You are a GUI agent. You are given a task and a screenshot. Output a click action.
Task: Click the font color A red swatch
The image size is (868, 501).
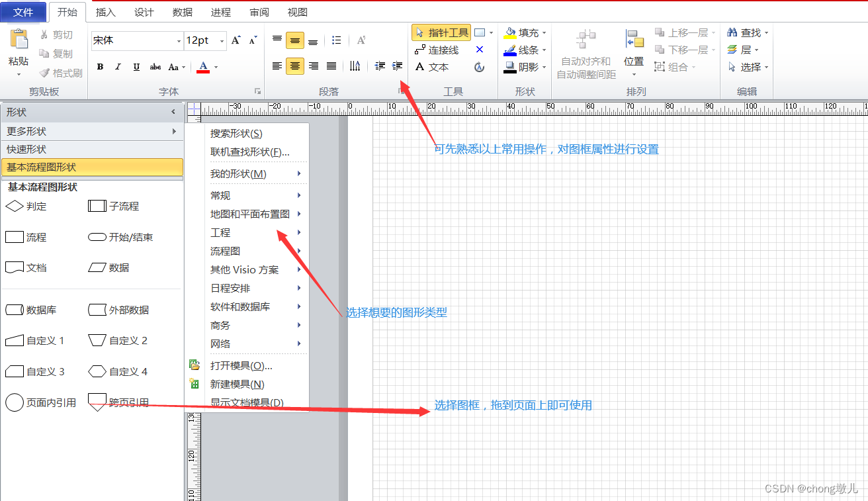coord(203,67)
